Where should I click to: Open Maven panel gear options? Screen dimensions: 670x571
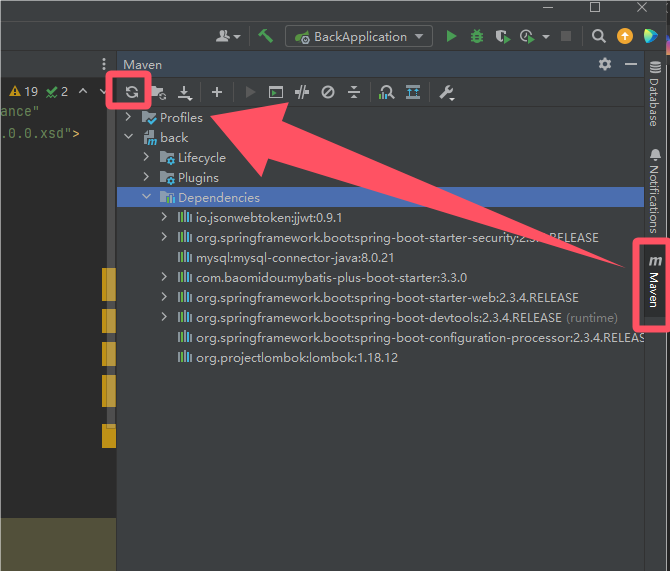tap(605, 64)
